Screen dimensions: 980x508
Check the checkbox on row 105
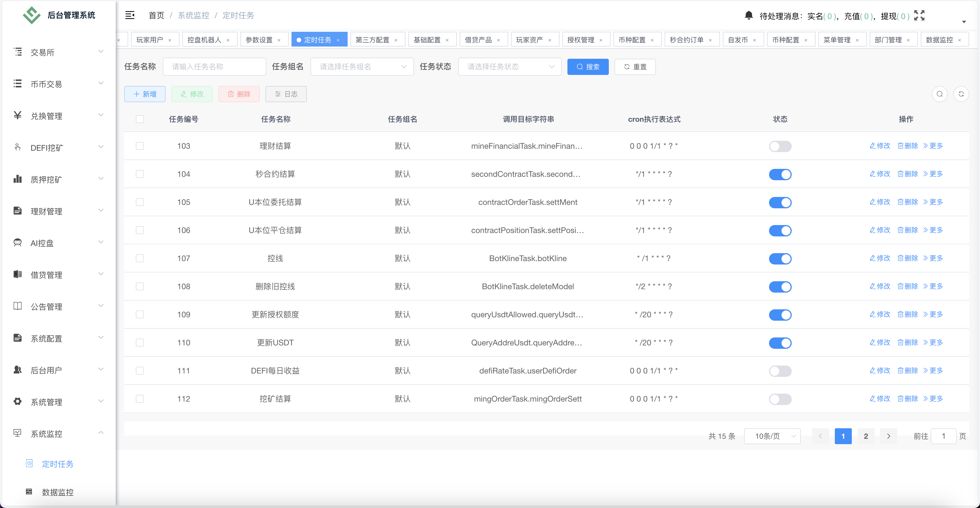coord(140,202)
